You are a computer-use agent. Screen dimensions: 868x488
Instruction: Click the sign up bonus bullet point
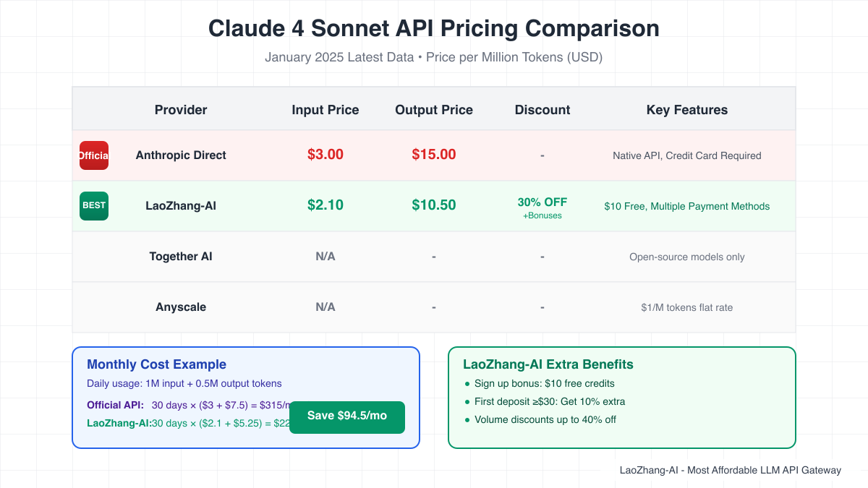[x=544, y=383]
